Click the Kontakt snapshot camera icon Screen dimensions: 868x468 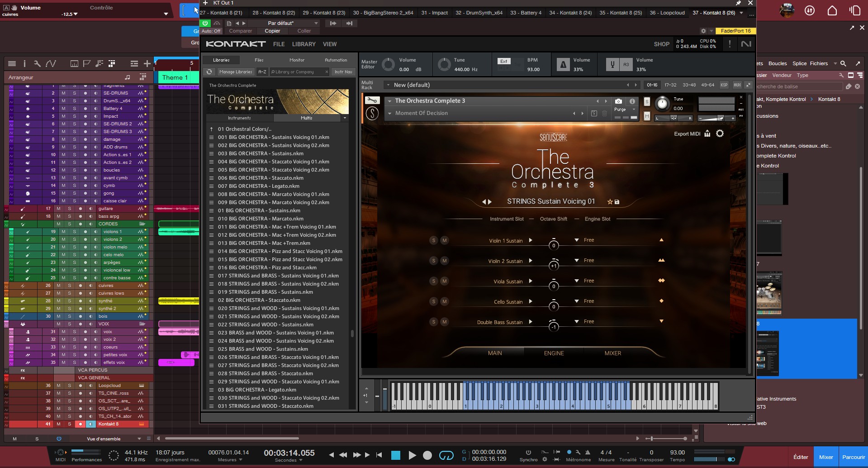[x=618, y=101]
